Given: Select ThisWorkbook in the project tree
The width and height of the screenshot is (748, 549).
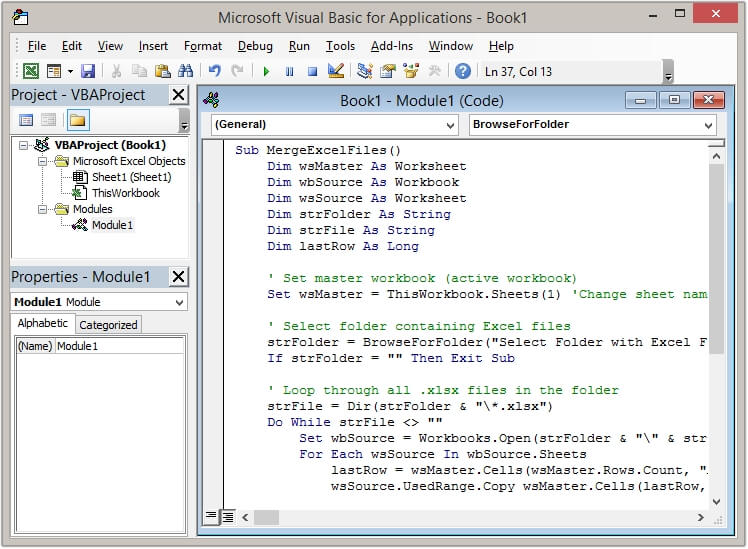Looking at the screenshot, I should pyautogui.click(x=125, y=193).
